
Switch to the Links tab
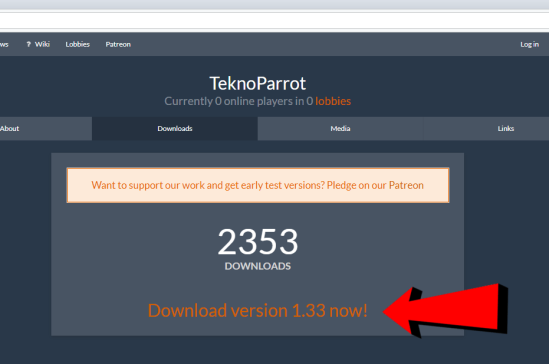point(486,128)
